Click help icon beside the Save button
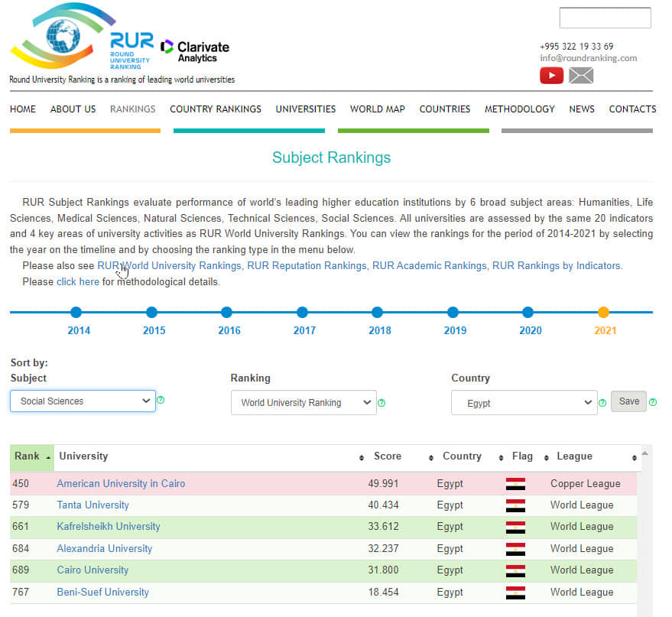Screen dimensions: 672x617 coord(653,402)
